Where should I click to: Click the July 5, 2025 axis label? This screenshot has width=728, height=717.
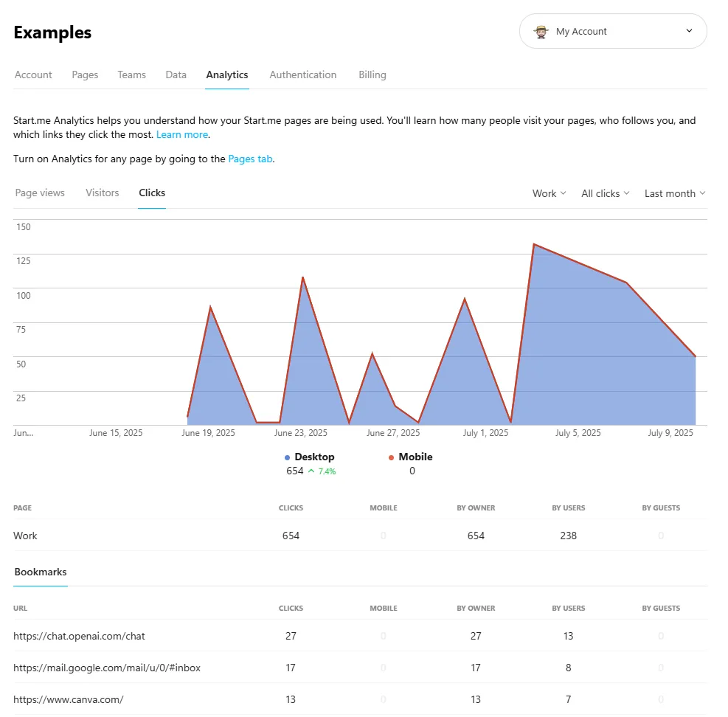coord(578,433)
